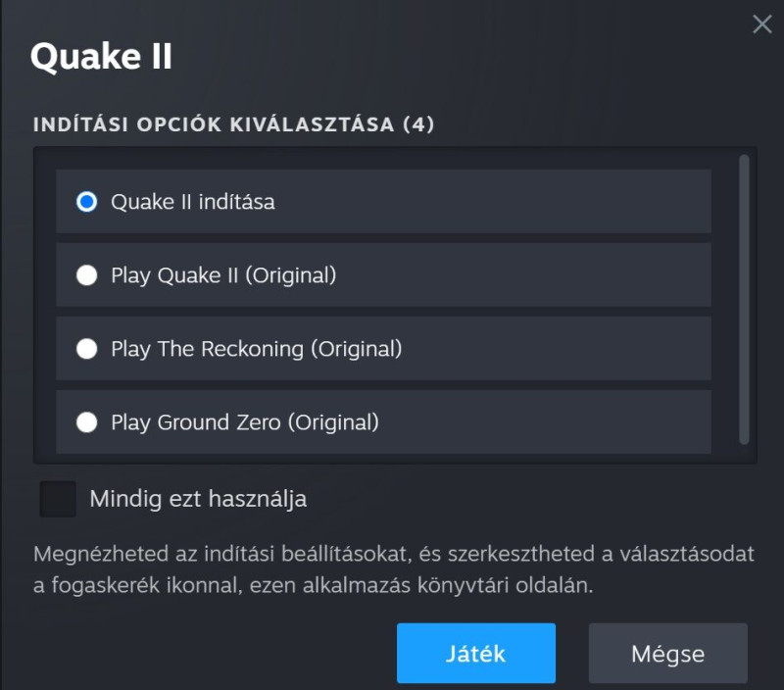The width and height of the screenshot is (784, 690).
Task: Click the "Megnézheted az indítási beállításokat" text line
Action: coord(392,554)
